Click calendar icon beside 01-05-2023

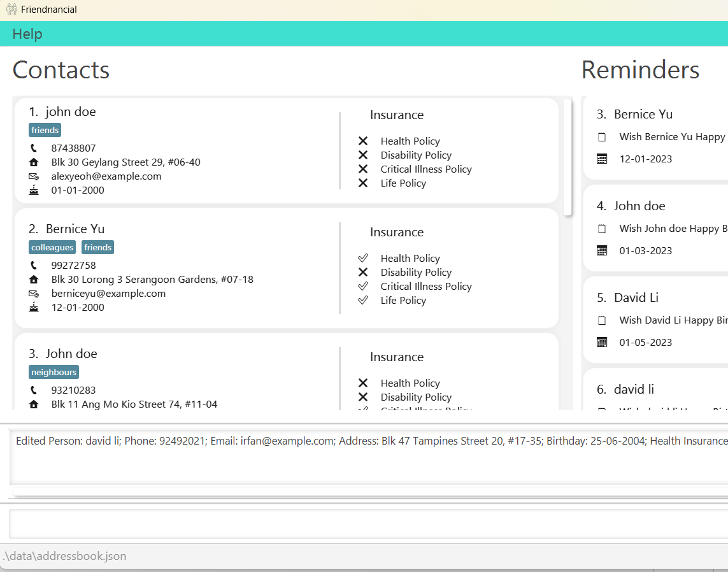coord(602,342)
